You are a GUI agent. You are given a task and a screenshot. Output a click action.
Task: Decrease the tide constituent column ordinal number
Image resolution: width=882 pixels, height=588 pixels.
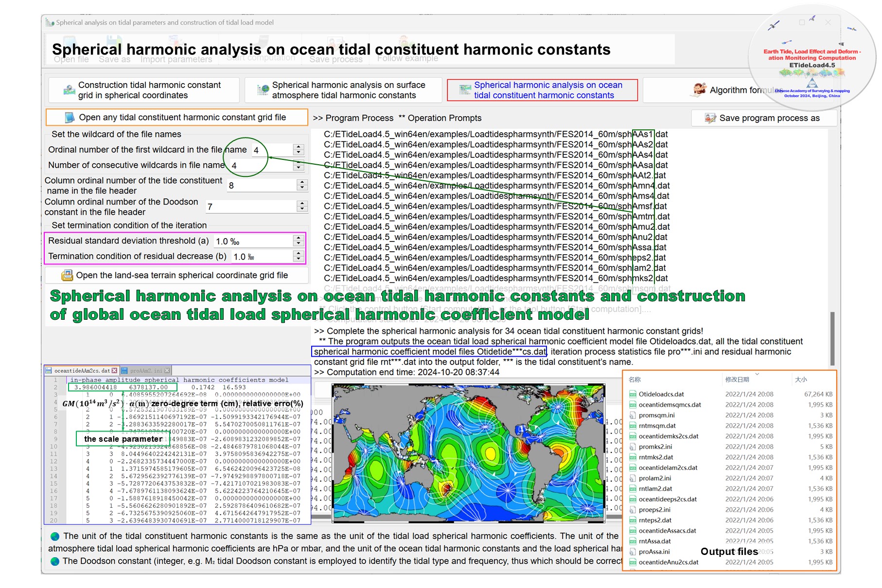click(302, 188)
